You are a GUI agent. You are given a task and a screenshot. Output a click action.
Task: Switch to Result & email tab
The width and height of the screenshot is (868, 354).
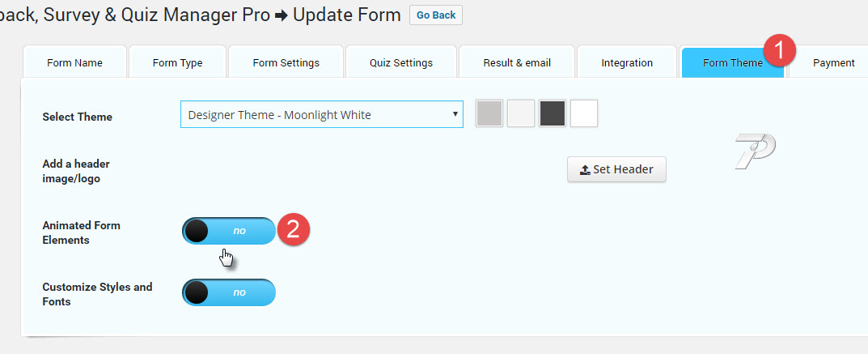click(517, 62)
